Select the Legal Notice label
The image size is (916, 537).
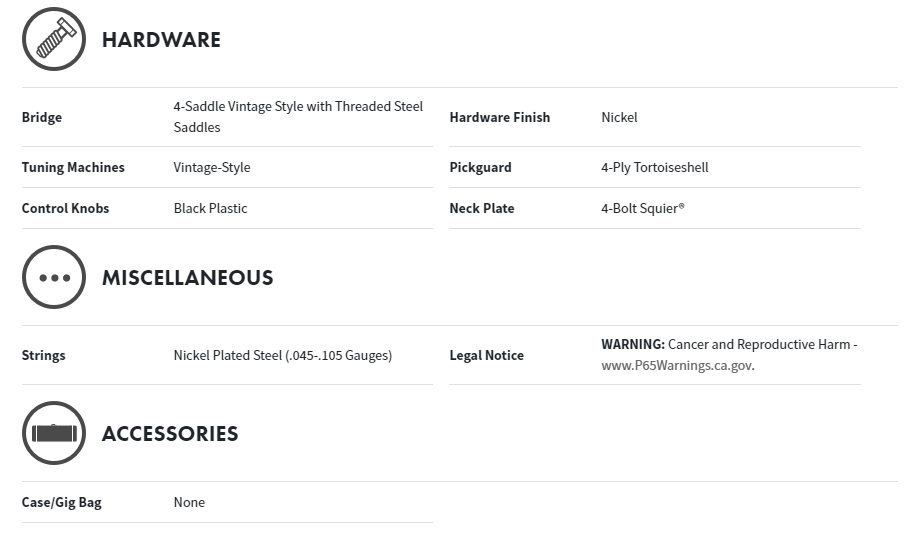(486, 355)
